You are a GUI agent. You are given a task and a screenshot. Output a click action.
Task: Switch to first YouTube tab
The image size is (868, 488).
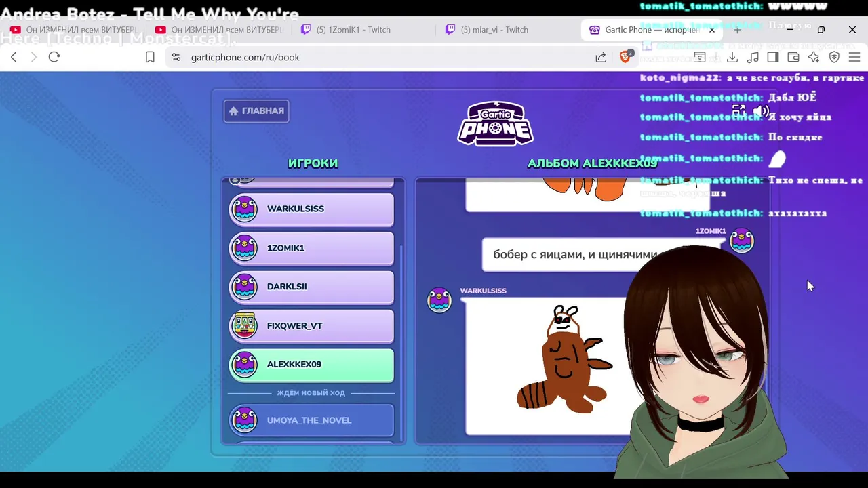click(73, 30)
